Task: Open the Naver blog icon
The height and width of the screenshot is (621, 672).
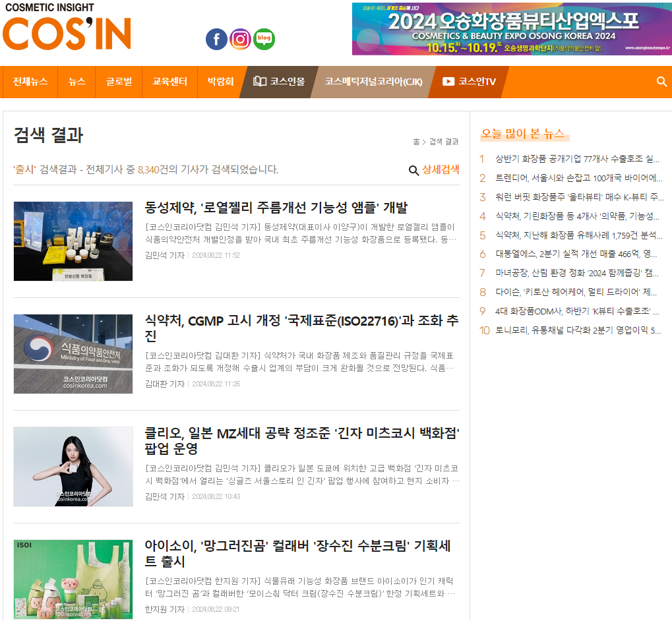Action: click(x=264, y=40)
